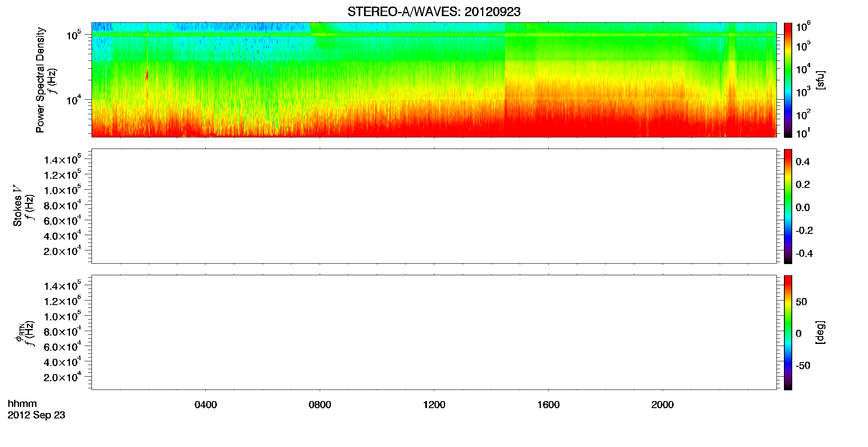868x447 pixels.
Task: Select the Stokes V color bar
Action: (788, 206)
